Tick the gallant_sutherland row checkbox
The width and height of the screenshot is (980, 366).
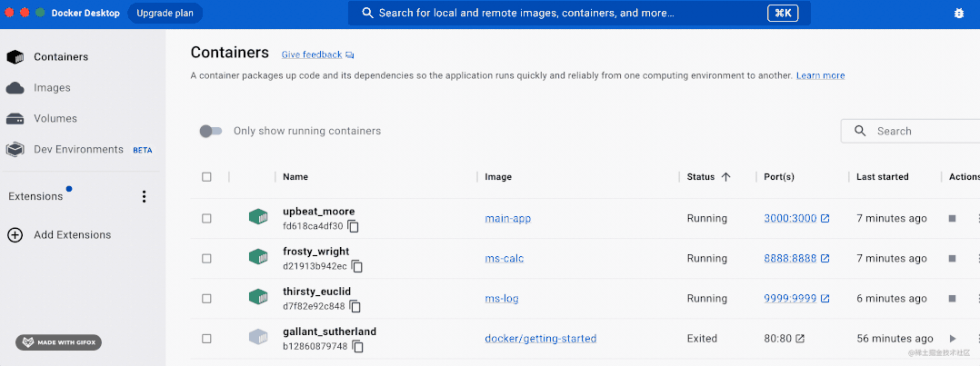tap(206, 339)
